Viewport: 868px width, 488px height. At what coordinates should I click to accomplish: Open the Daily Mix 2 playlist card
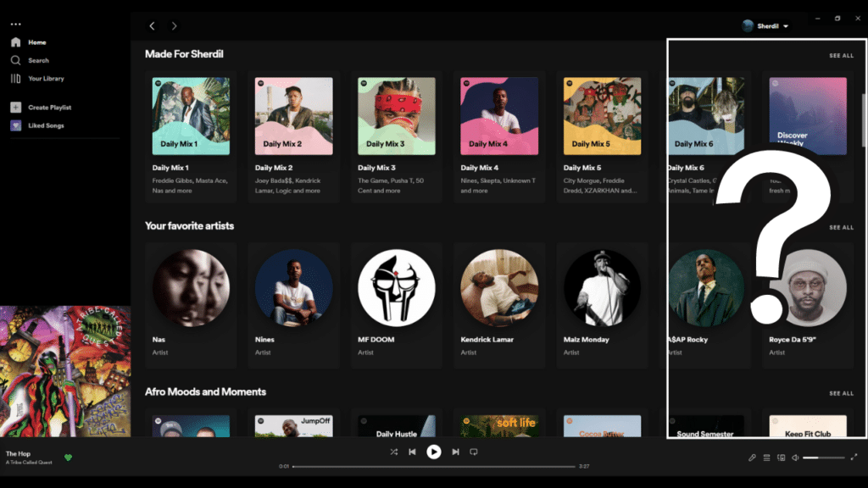(294, 136)
